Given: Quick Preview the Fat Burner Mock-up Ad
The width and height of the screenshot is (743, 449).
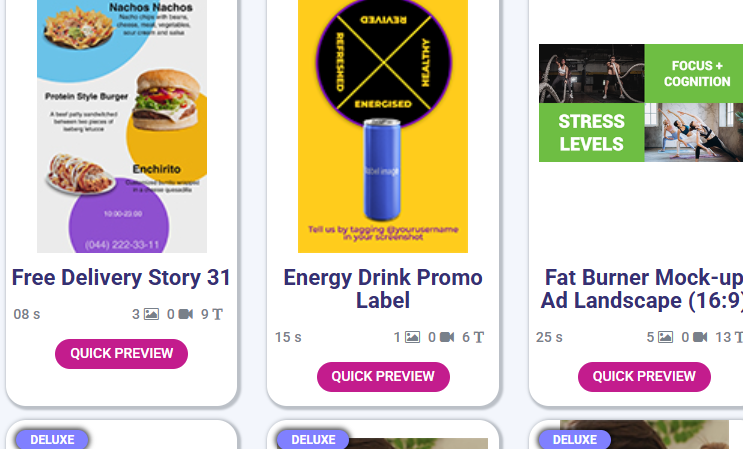Looking at the screenshot, I should (644, 376).
